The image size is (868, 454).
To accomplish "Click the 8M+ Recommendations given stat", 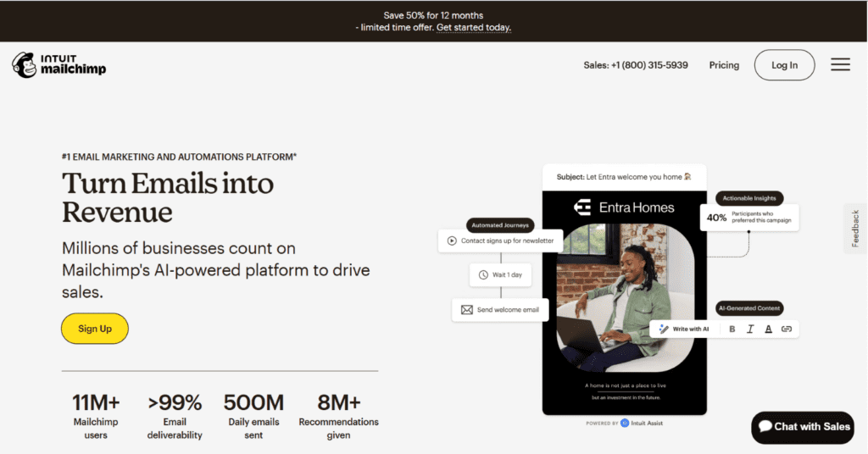I will click(x=339, y=416).
